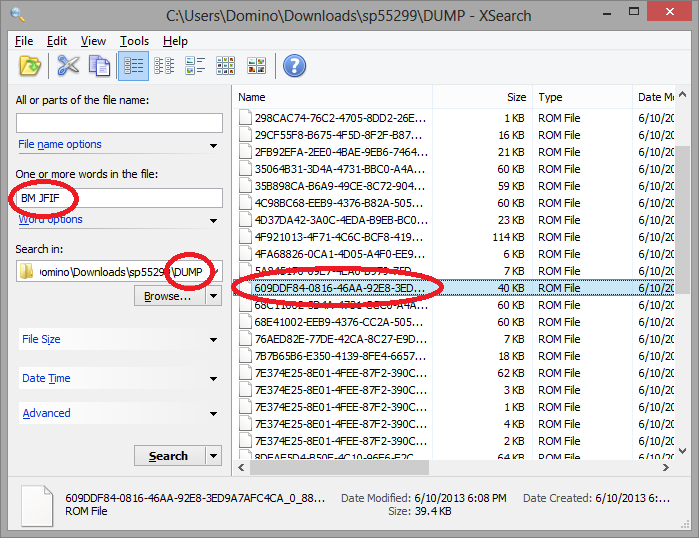
Task: Sort by the Name column header
Action: 332,97
